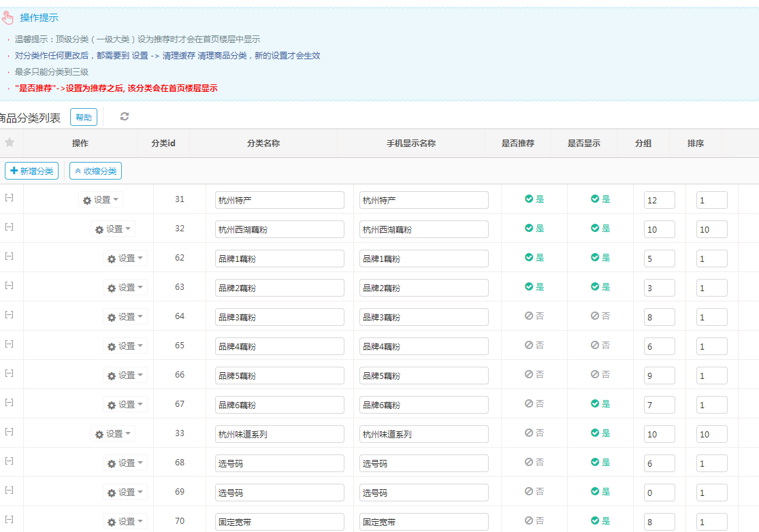Click the hand pointer operation tips icon
The height and width of the screenshot is (532, 759).
[x=8, y=18]
